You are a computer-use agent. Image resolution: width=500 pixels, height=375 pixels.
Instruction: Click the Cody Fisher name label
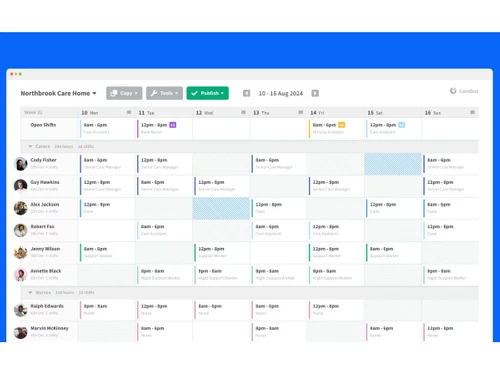43,160
